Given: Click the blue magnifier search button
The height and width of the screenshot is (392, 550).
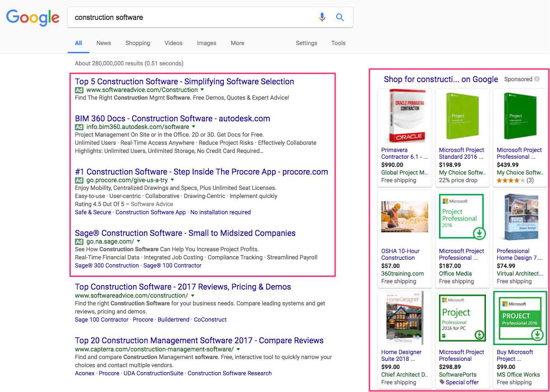Looking at the screenshot, I should [x=340, y=18].
